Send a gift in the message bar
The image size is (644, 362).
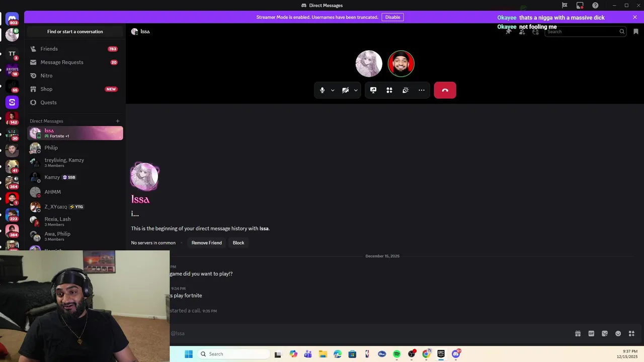point(578,333)
